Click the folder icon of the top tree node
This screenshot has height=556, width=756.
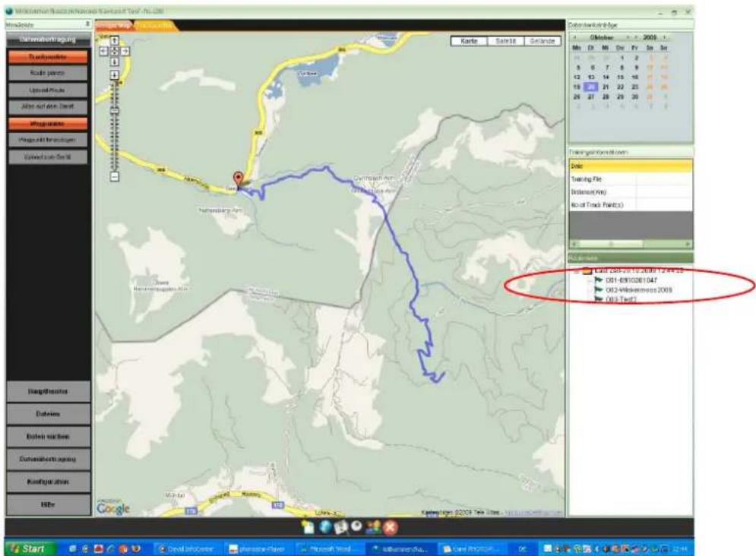587,270
